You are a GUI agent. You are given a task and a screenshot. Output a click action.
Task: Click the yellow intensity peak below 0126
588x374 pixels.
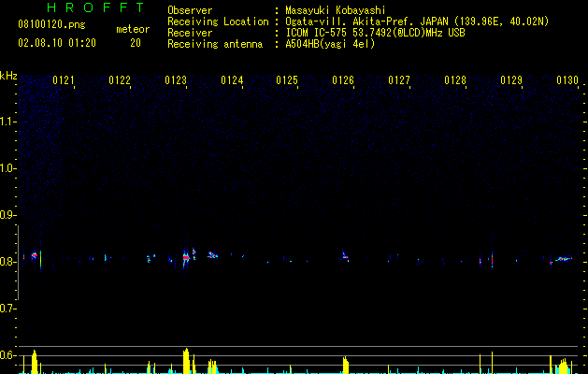(x=346, y=365)
